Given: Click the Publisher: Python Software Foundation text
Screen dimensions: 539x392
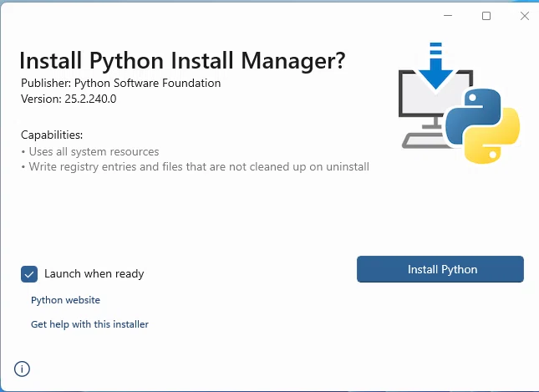Looking at the screenshot, I should coord(120,84).
